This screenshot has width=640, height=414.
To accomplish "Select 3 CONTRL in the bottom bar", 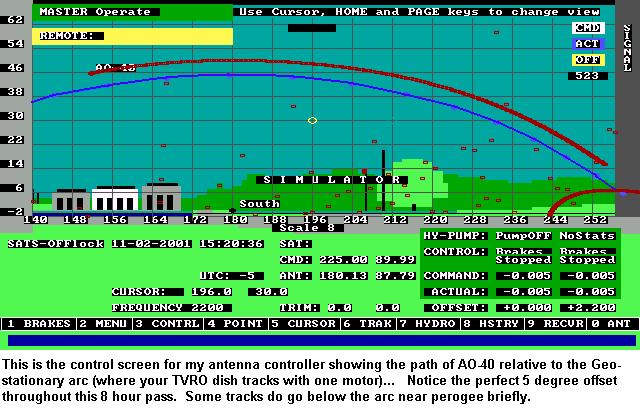I will click(167, 324).
